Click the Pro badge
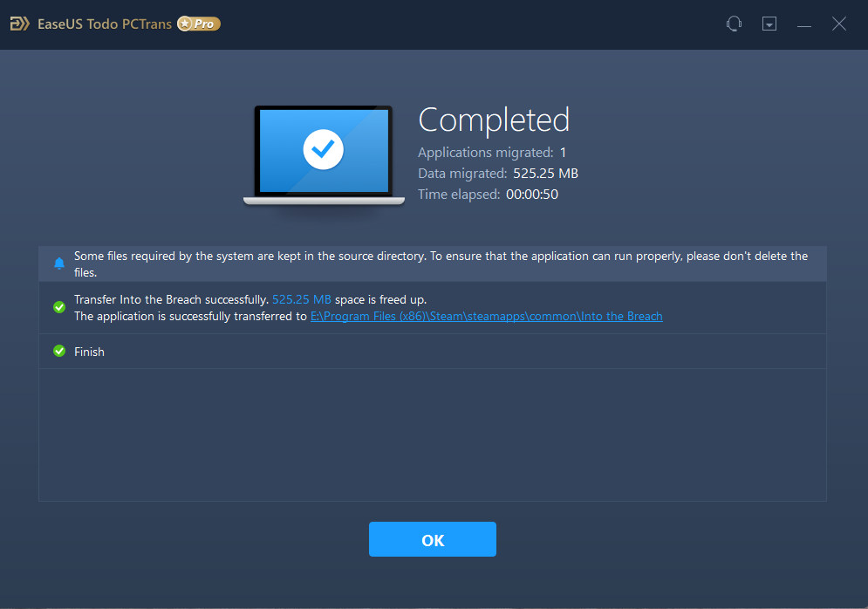Image resolution: width=868 pixels, height=609 pixels. click(x=199, y=24)
